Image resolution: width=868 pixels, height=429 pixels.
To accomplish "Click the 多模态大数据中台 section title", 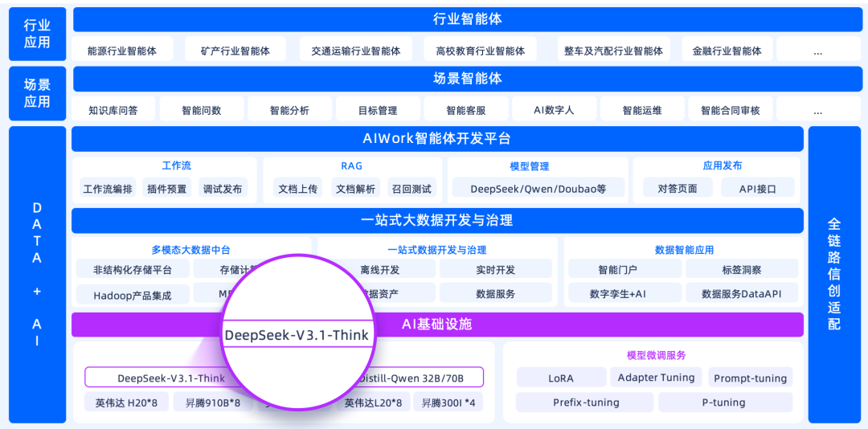I will [191, 250].
